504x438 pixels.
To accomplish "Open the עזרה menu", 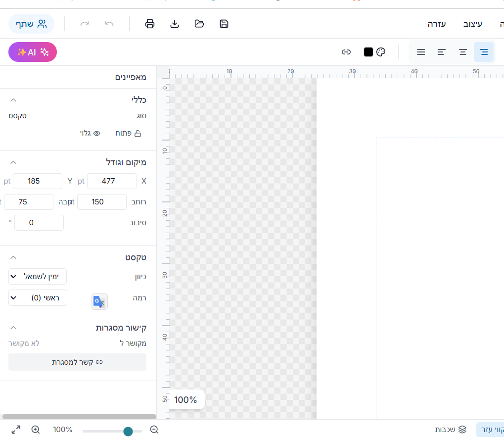I will 437,24.
